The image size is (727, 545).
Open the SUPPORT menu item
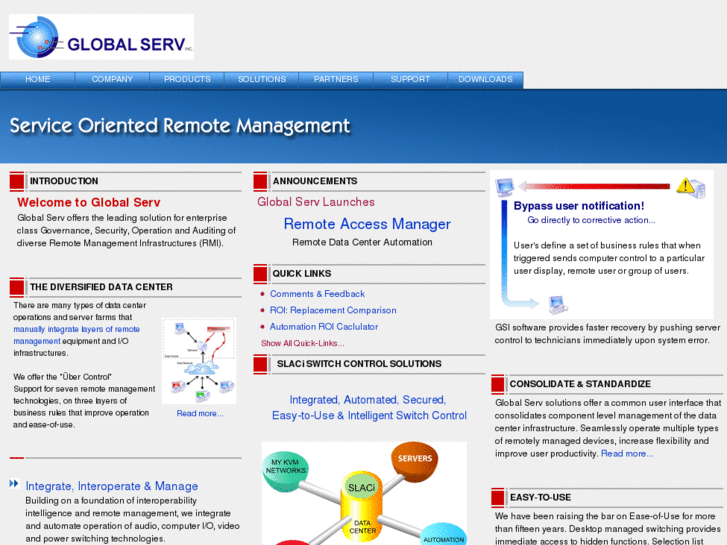click(410, 79)
